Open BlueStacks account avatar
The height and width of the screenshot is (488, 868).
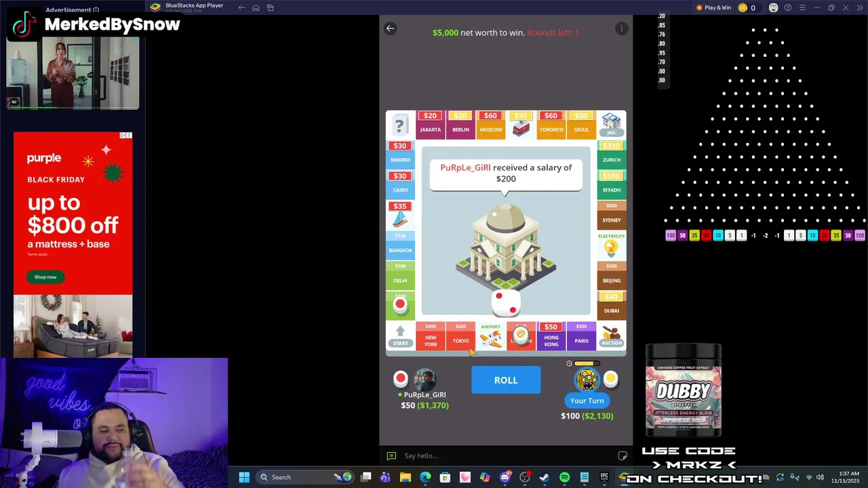pos(773,7)
